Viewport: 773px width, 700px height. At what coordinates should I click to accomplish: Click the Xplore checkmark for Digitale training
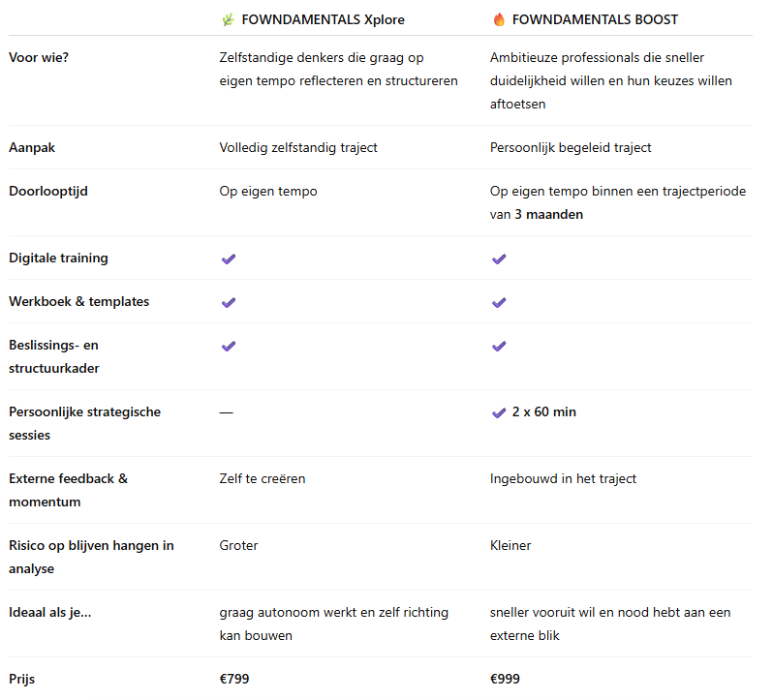tap(229, 259)
